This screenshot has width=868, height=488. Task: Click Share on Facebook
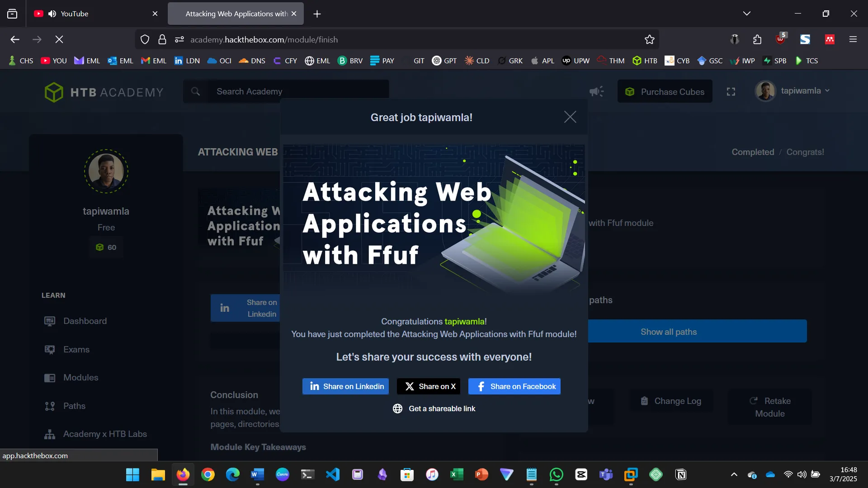click(514, 386)
